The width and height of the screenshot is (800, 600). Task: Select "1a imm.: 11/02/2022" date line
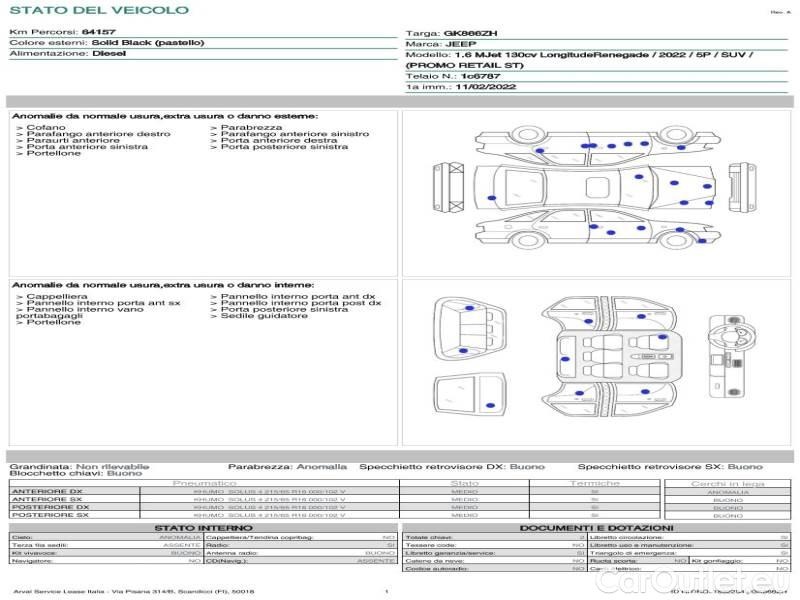(x=461, y=87)
